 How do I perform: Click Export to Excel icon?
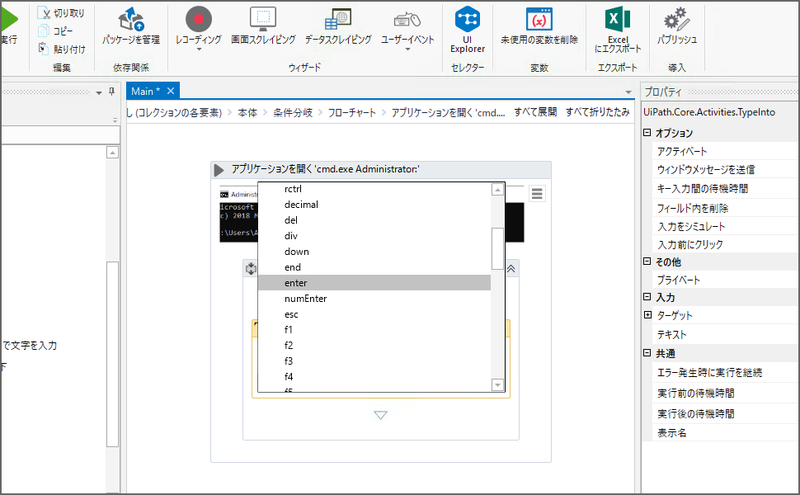click(x=617, y=19)
